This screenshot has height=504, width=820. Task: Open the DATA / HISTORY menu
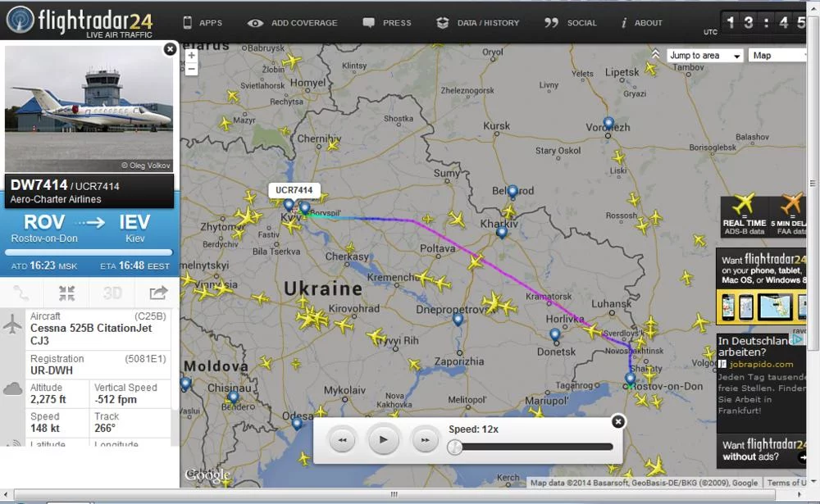point(478,23)
